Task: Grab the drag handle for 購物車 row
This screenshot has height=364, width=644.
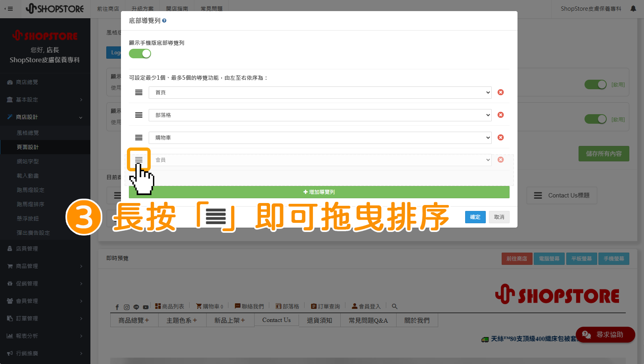Action: (x=139, y=138)
